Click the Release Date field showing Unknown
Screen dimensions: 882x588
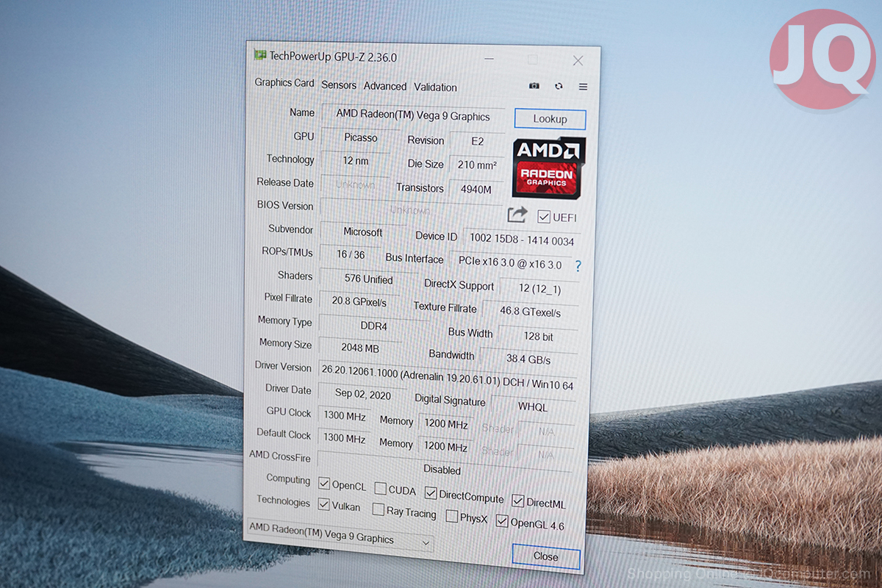355,184
